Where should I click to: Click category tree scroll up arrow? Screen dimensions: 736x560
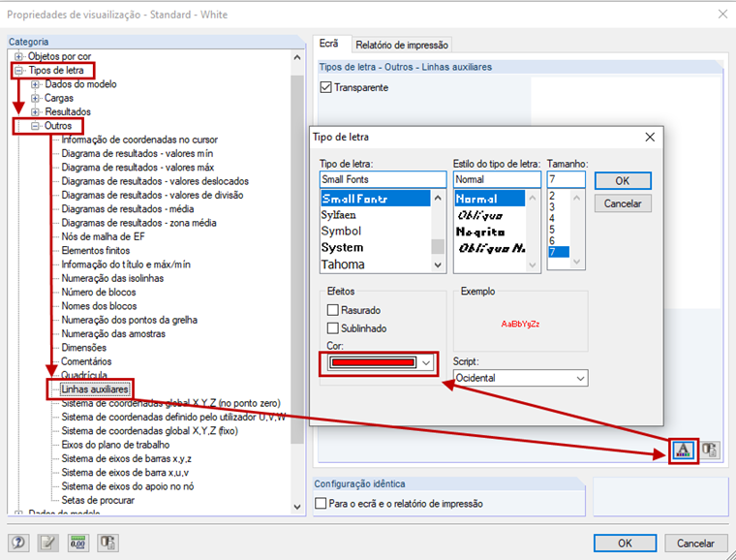[x=296, y=57]
